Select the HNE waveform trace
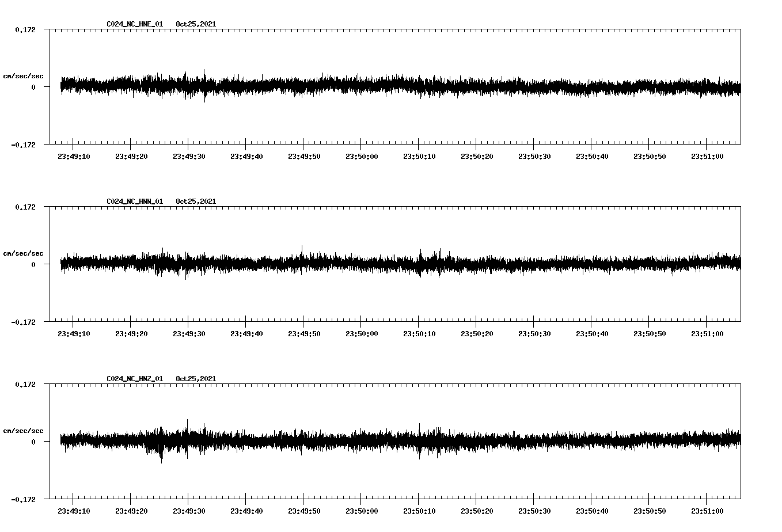 (x=400, y=86)
